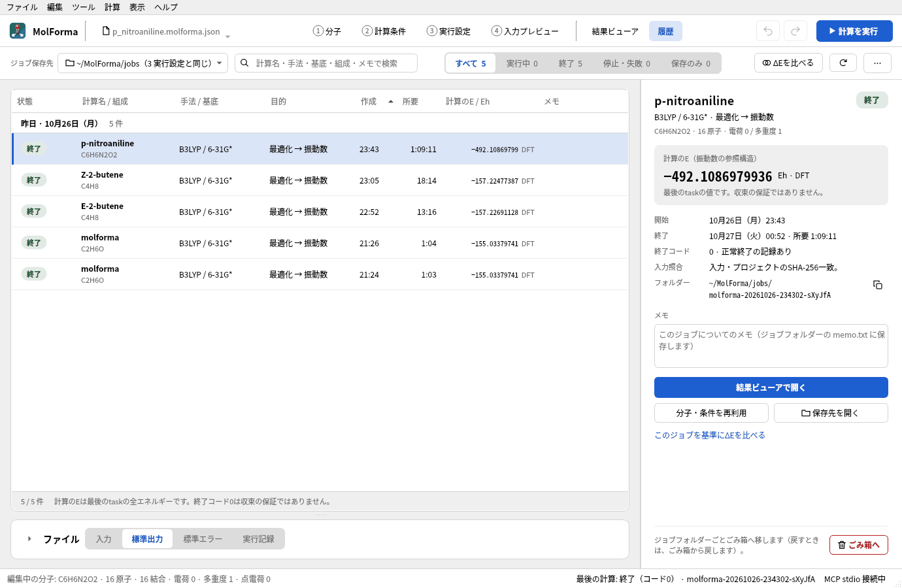The height and width of the screenshot is (588, 902).
Task: Open the p_nitroaniline.molforma.json file dropdown
Action: 166,31
